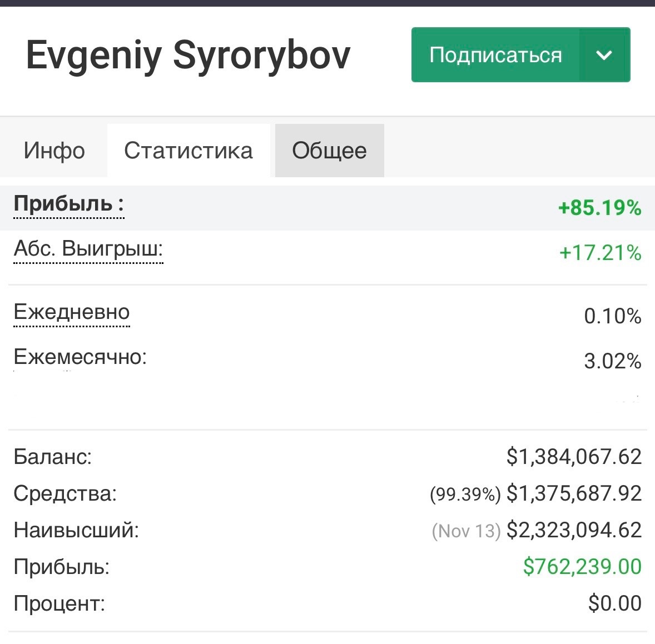Click the Evgeniy Syrorybov profile name
The width and height of the screenshot is (655, 644).
point(188,55)
